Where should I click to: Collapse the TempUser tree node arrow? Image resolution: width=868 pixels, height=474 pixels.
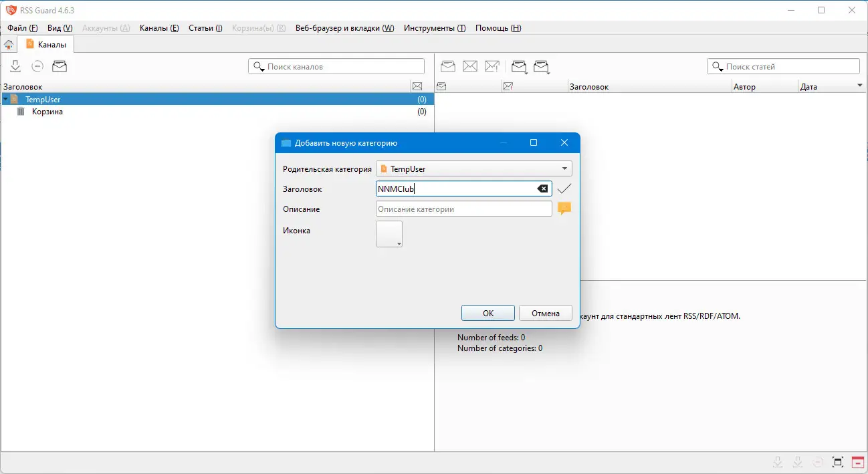[x=5, y=99]
